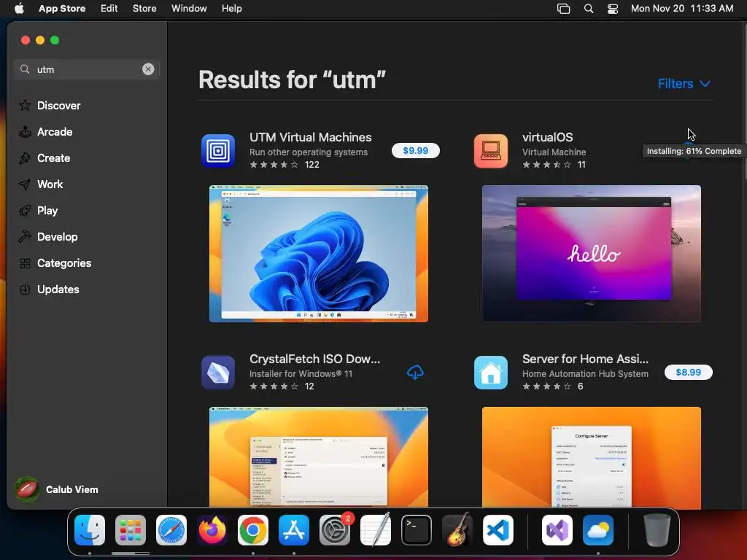Expand the Filters dropdown
Image resolution: width=747 pixels, height=560 pixels.
coord(684,83)
